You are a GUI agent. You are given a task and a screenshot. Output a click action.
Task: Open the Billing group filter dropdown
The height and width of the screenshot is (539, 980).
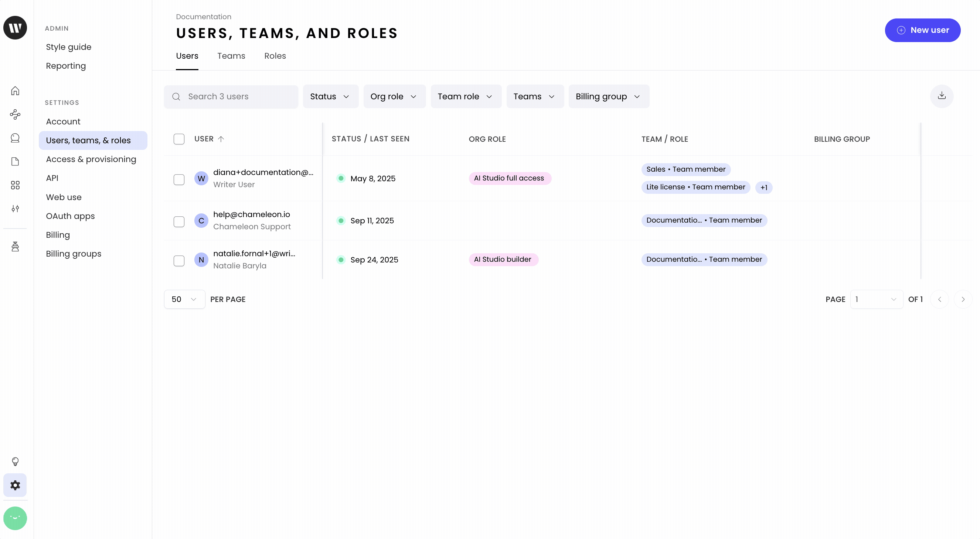pyautogui.click(x=609, y=97)
